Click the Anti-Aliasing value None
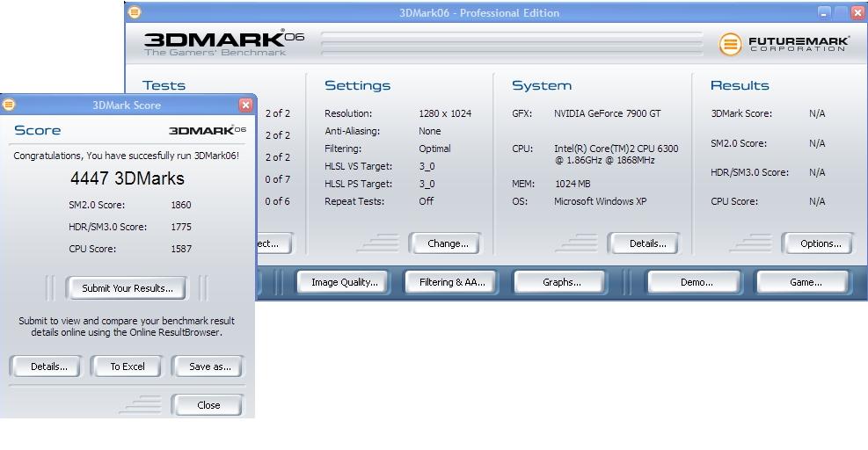This screenshot has width=868, height=450. pos(429,131)
